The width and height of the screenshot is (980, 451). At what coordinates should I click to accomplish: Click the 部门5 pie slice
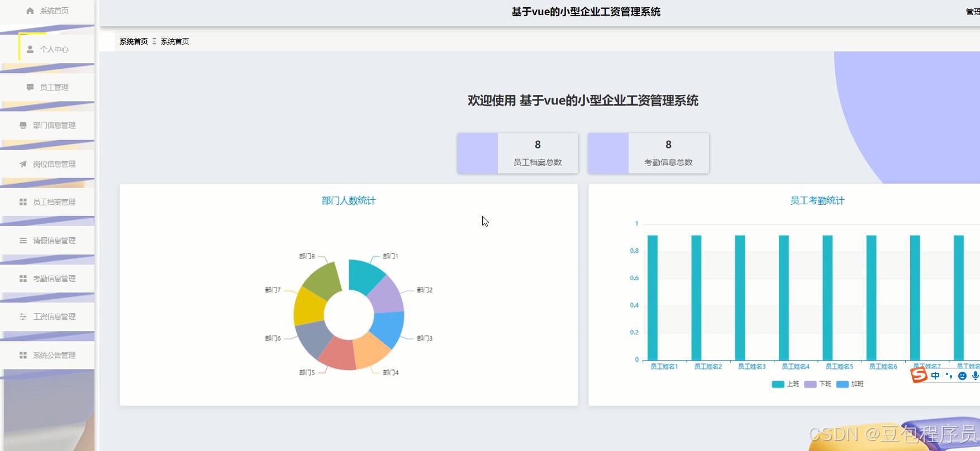(x=338, y=353)
